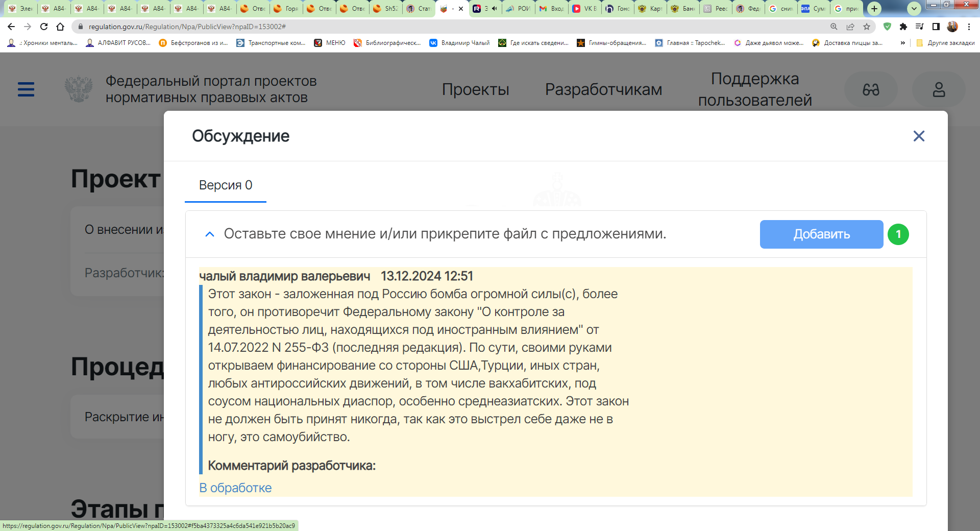This screenshot has height=531, width=980.
Task: Click the Разработчикам navigation item
Action: 603,89
